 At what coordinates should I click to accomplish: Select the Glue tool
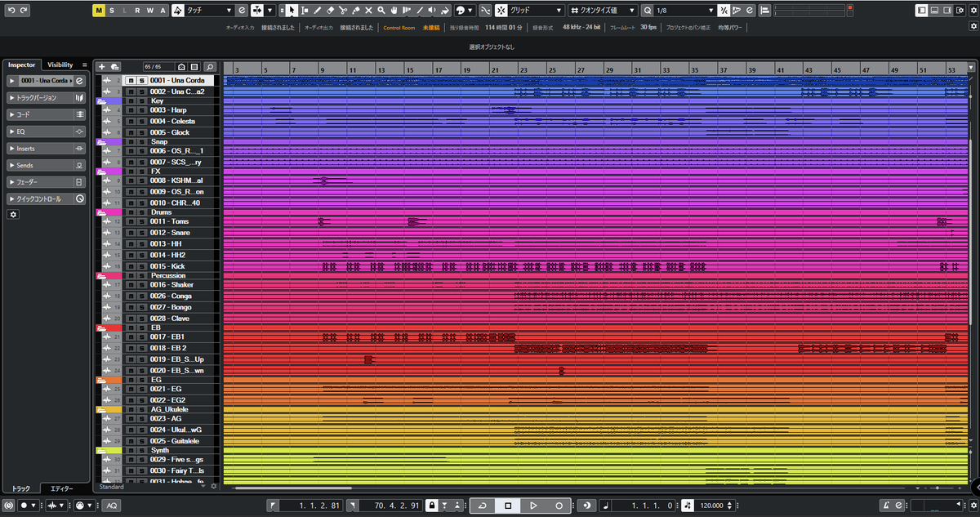click(x=356, y=11)
